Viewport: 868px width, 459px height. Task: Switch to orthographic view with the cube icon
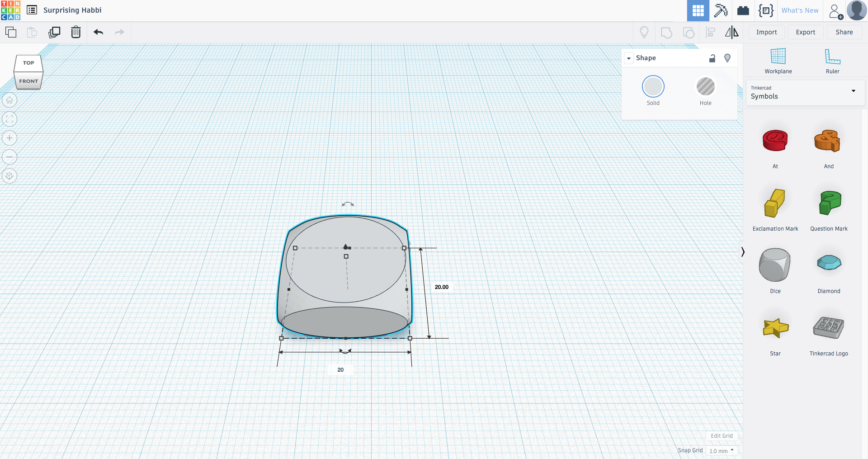click(x=9, y=176)
